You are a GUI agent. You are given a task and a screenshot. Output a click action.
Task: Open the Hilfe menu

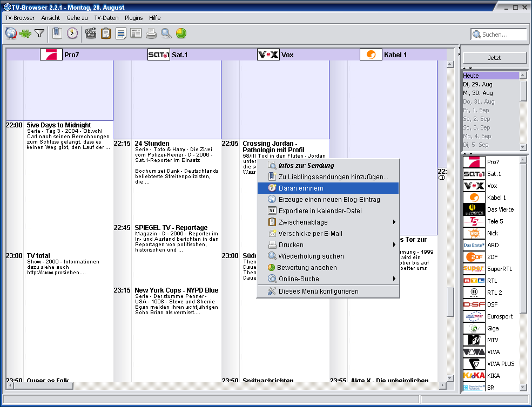click(x=154, y=18)
